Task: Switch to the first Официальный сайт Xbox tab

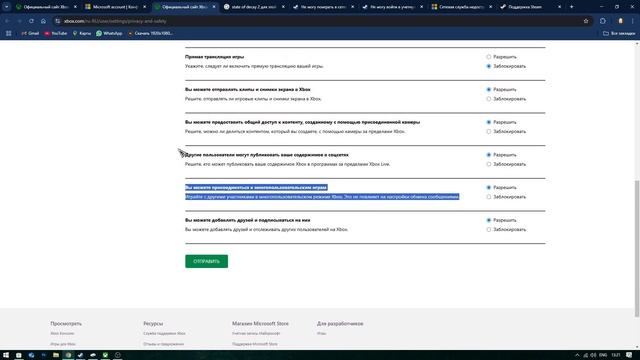Action: click(46, 7)
